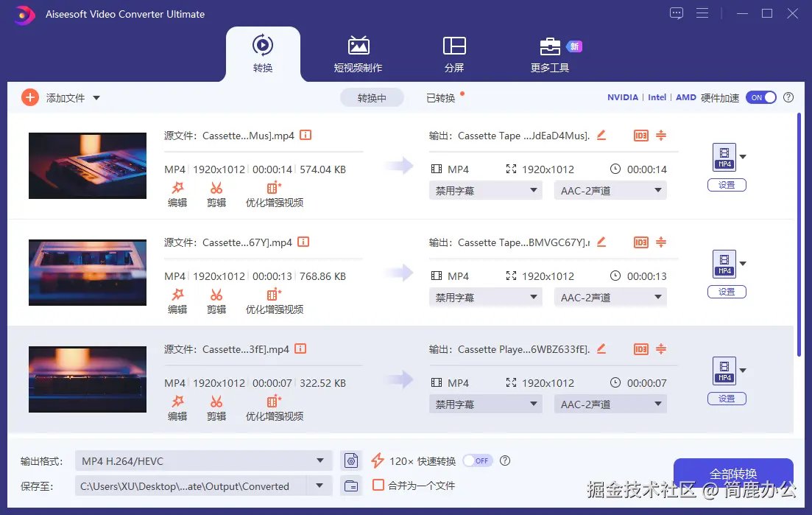
Task: Click the snapshot icon beside the output format
Action: click(351, 460)
